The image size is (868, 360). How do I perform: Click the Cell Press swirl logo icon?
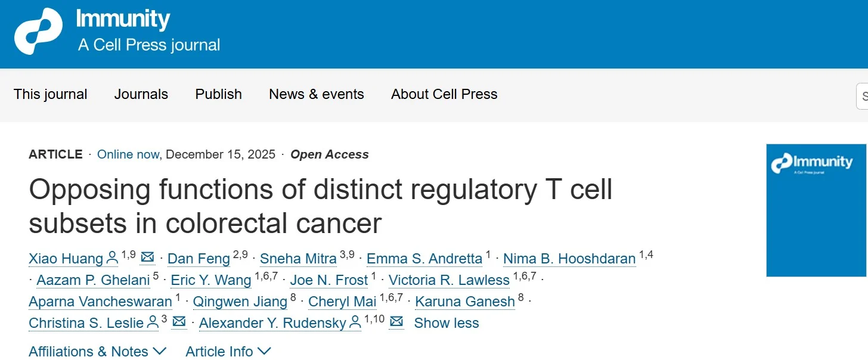(x=40, y=29)
